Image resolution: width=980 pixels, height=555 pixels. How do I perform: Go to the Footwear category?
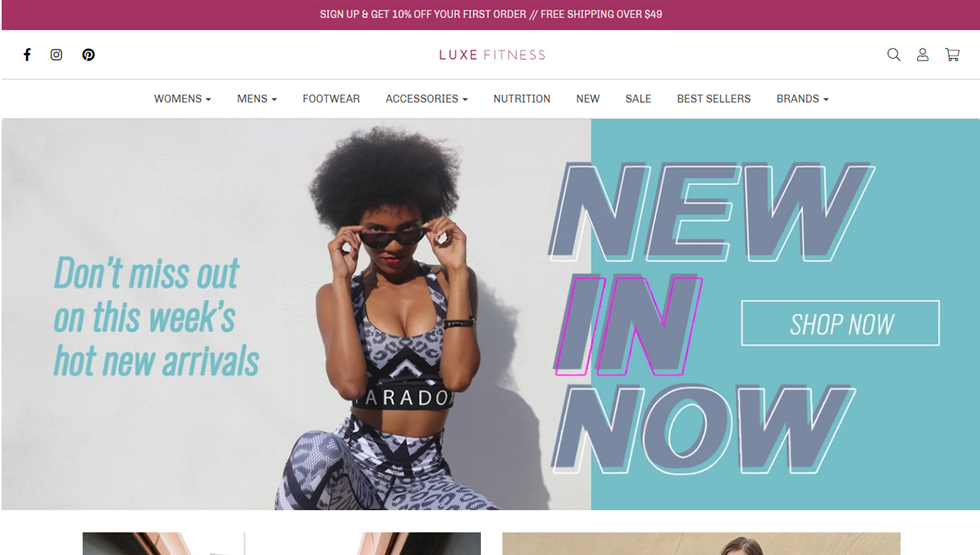tap(331, 99)
